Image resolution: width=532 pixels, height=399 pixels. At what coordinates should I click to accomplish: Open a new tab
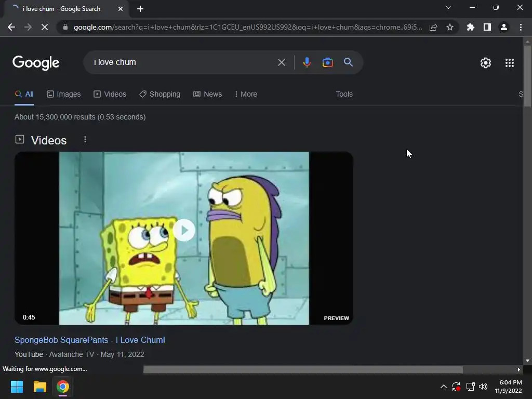point(140,9)
